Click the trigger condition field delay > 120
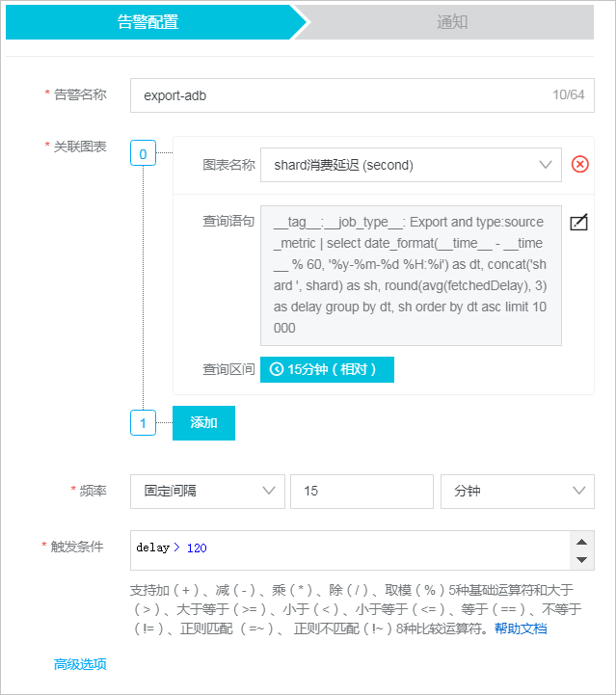 [350, 550]
